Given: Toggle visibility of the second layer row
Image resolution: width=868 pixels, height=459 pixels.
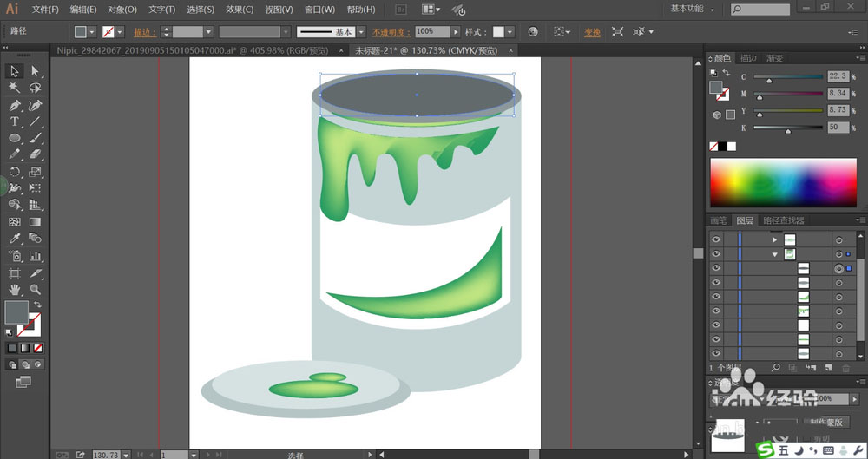Looking at the screenshot, I should point(716,254).
